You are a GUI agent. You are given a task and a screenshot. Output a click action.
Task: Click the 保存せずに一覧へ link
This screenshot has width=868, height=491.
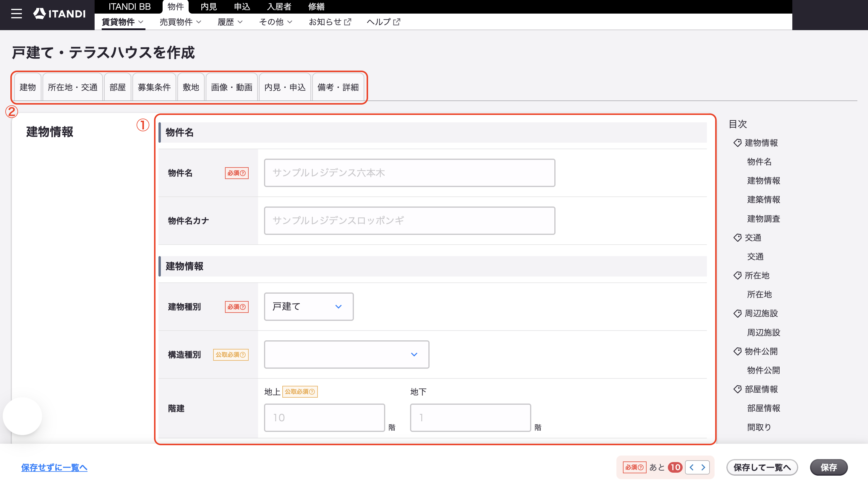54,467
